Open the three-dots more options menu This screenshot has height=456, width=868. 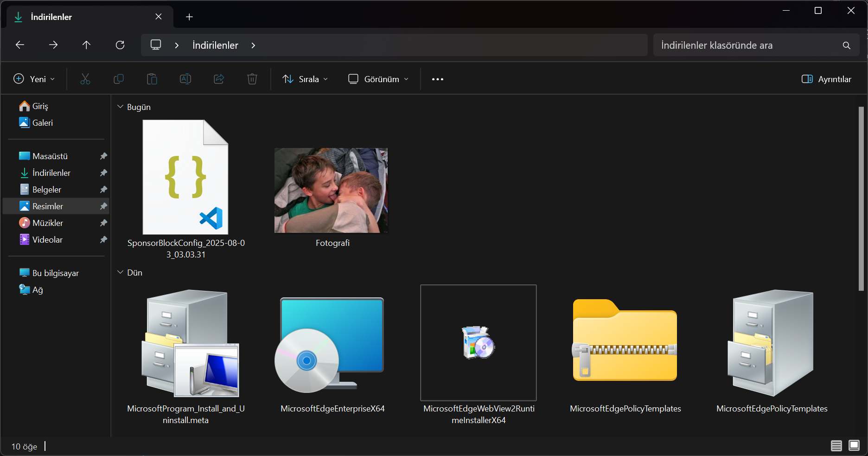tap(438, 79)
